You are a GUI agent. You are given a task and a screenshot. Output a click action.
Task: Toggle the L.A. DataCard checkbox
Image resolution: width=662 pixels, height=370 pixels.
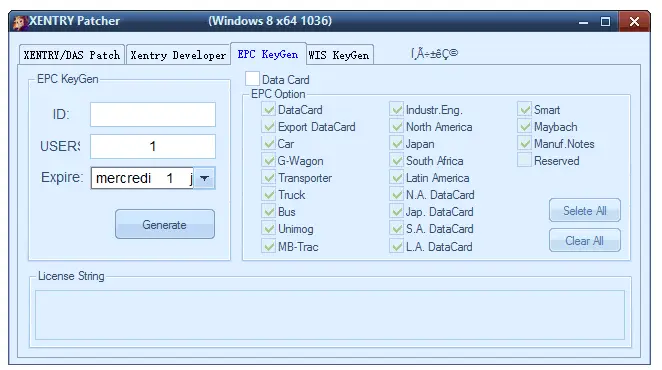coord(396,246)
